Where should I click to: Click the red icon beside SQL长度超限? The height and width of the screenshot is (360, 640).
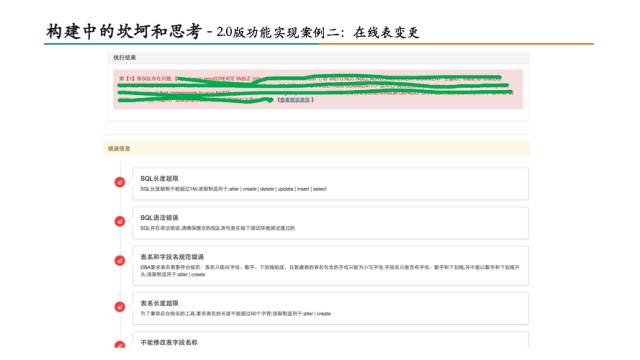click(120, 182)
